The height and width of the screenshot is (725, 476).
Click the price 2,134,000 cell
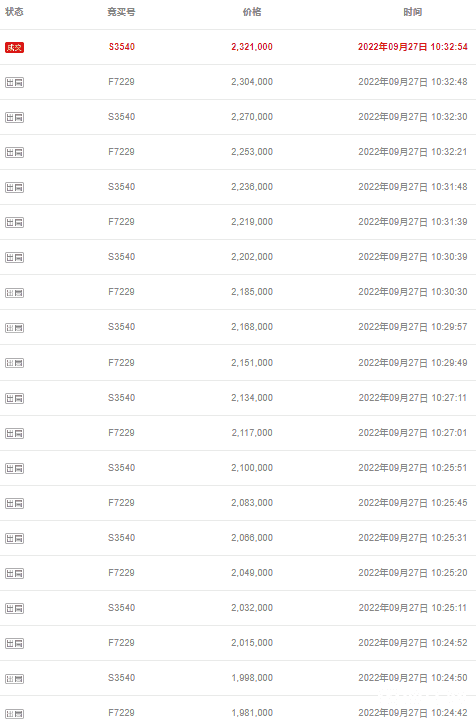click(x=252, y=398)
